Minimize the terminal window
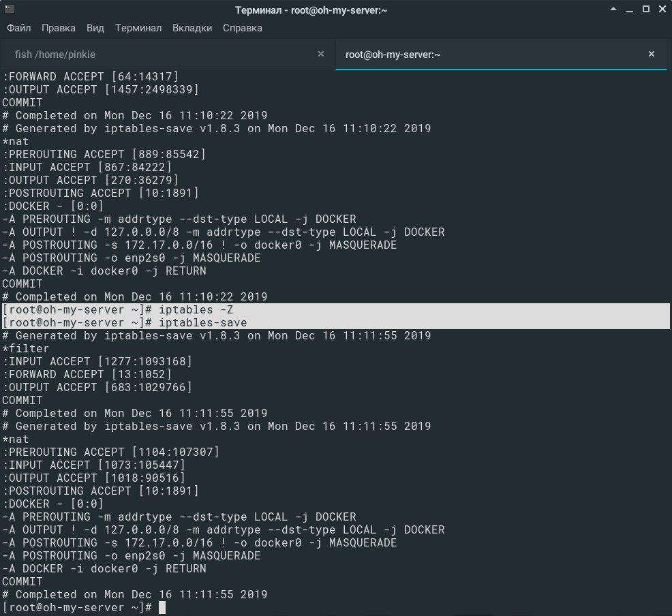The image size is (672, 616). (x=630, y=10)
